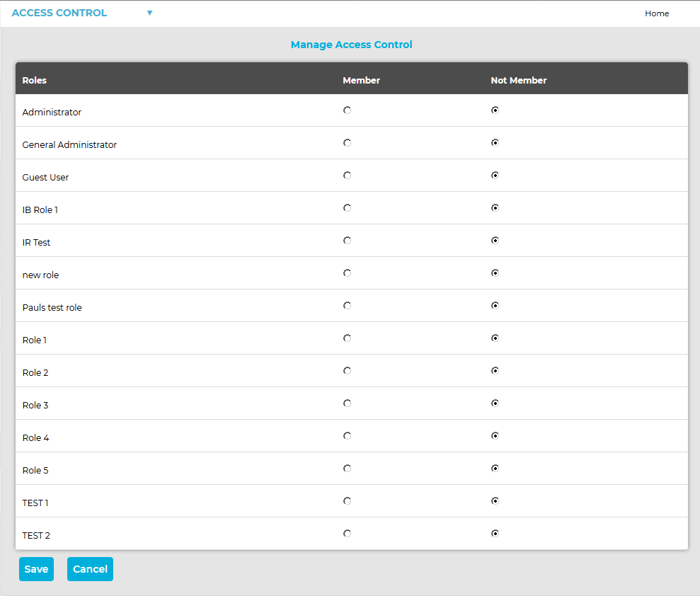The image size is (700, 596).
Task: Click the Role 4 name text
Action: [x=35, y=438]
